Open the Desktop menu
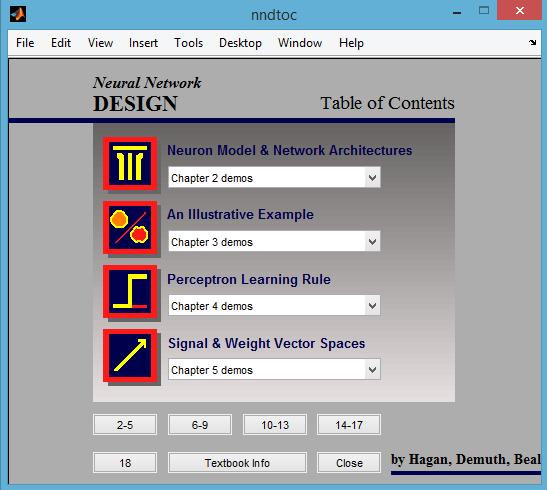This screenshot has width=547, height=490. [x=240, y=43]
